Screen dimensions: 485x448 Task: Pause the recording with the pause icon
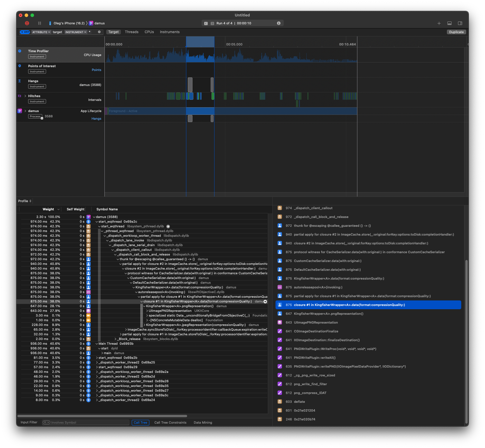point(40,23)
